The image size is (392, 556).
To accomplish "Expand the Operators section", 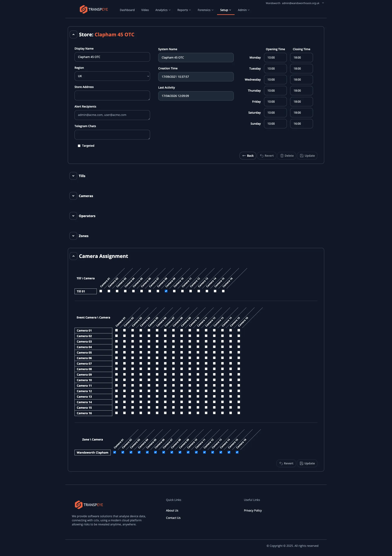I will coord(73,216).
